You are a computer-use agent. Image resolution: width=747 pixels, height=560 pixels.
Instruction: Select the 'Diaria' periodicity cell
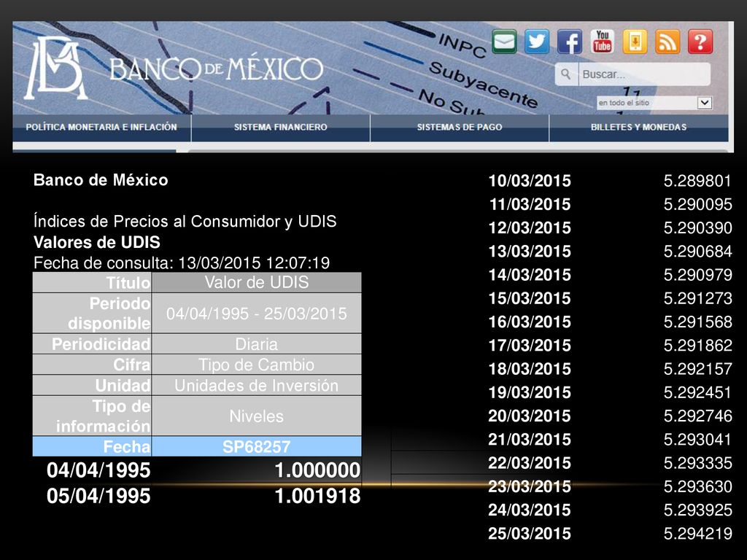pyautogui.click(x=257, y=344)
